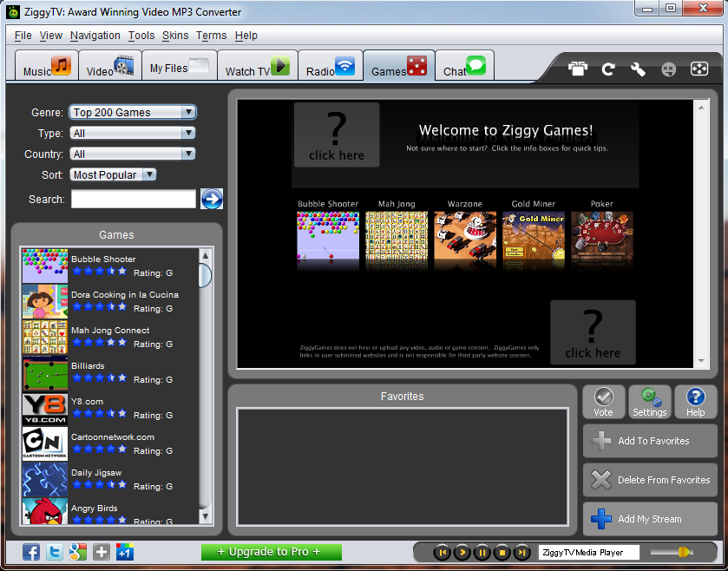Viewport: 728px width, 571px height.
Task: Select Mah Jong Connect in Games list
Action: [x=110, y=337]
